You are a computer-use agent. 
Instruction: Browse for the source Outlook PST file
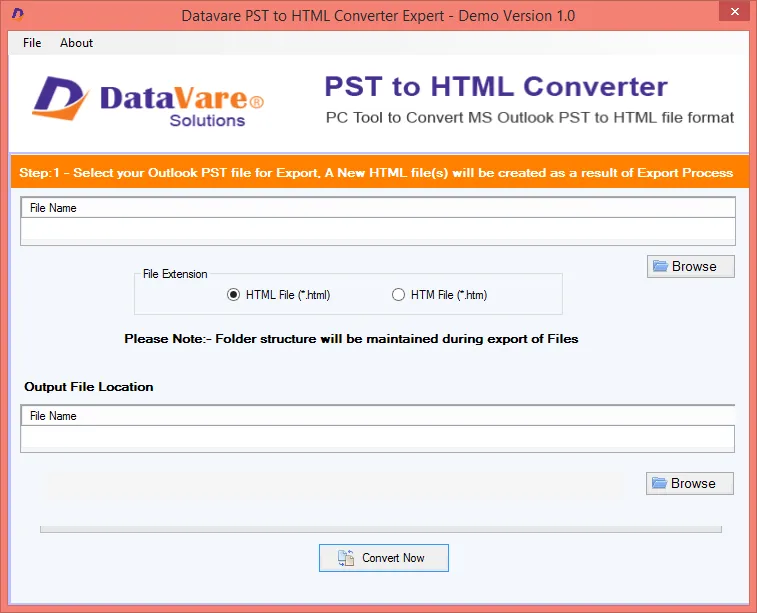690,266
